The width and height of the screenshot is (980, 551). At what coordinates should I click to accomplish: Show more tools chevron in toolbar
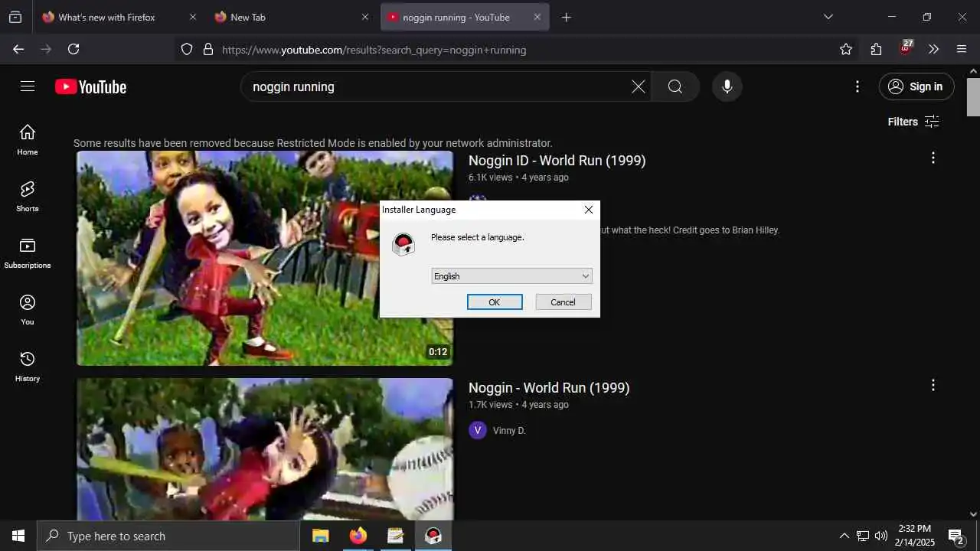(933, 49)
